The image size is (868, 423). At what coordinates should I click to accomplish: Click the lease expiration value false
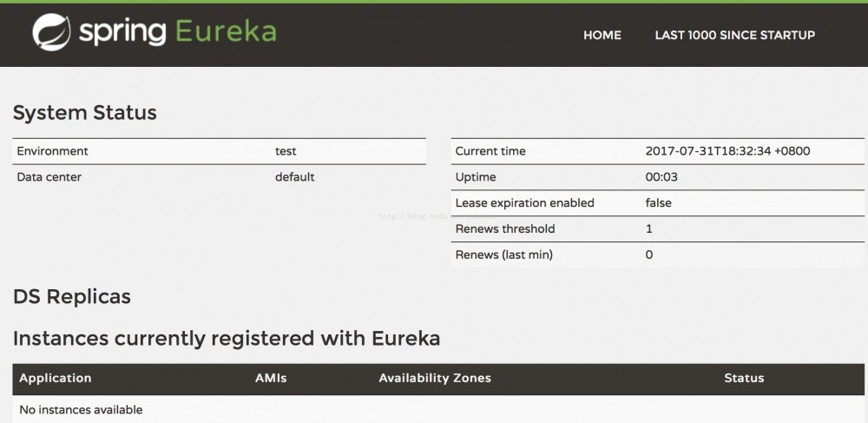pyautogui.click(x=659, y=203)
